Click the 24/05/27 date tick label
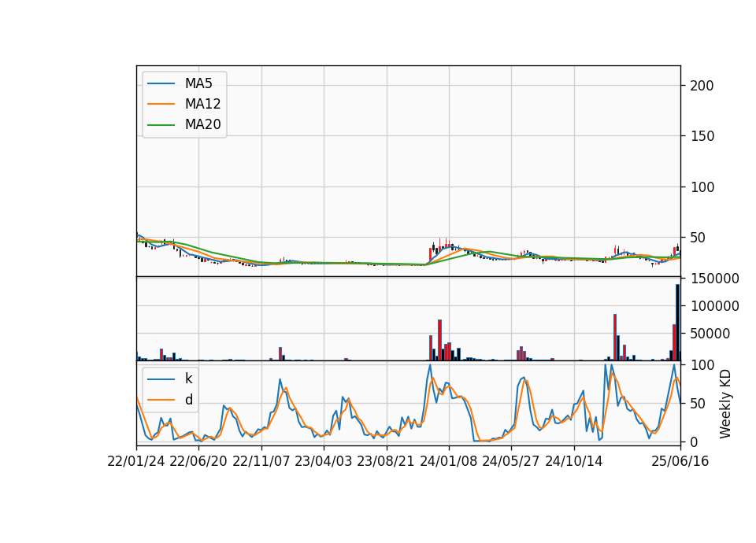Image resolution: width=756 pixels, height=543 pixels. pyautogui.click(x=511, y=461)
